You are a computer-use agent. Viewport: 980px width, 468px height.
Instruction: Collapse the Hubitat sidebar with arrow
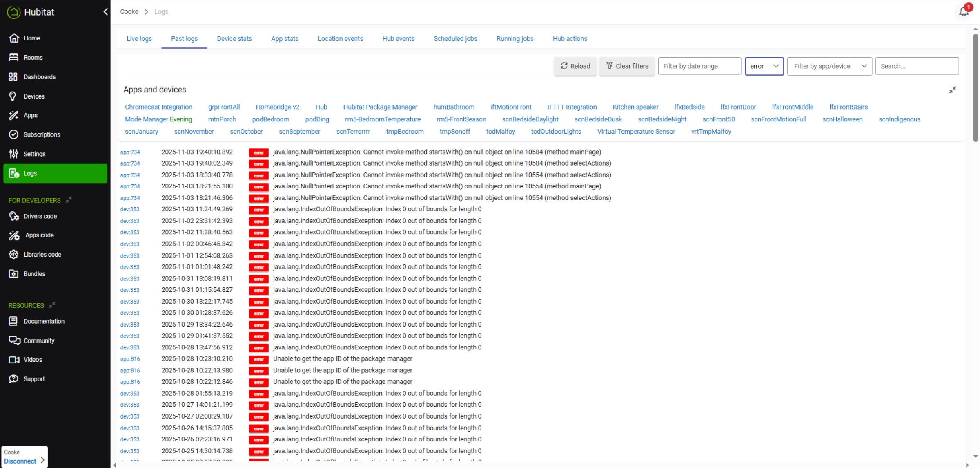pos(105,12)
